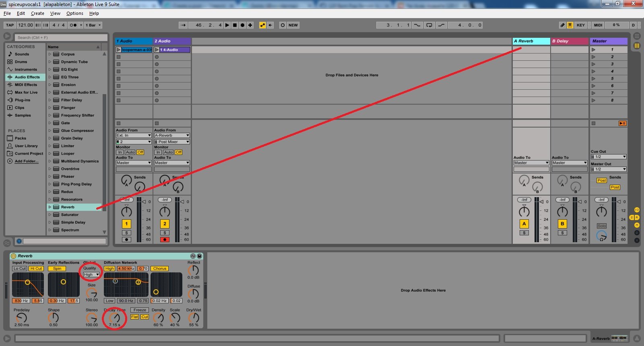Click the Freeze button in Reverb
The image size is (644, 346).
140,310
